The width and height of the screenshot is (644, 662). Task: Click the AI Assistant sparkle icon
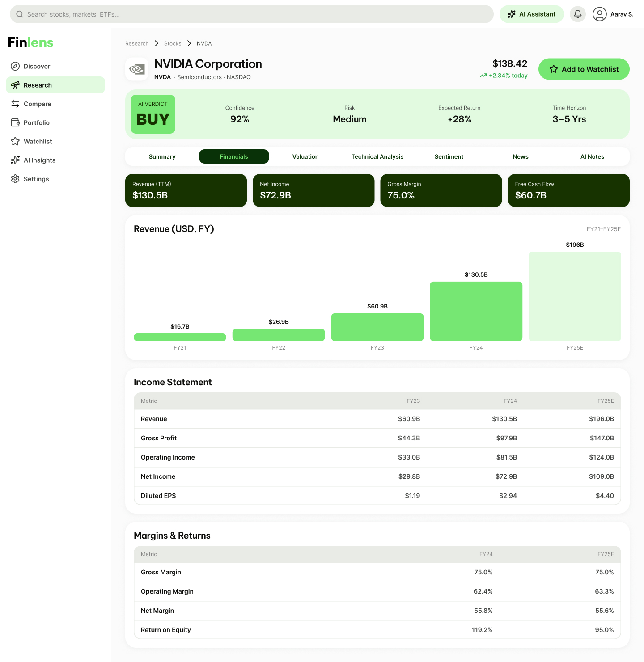pyautogui.click(x=512, y=14)
